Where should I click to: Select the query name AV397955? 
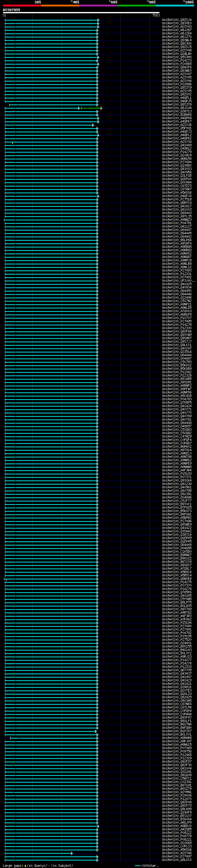[11, 10]
